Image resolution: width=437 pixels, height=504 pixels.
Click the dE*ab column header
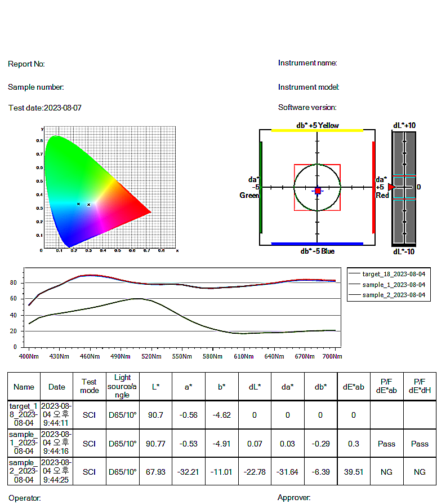point(354,387)
